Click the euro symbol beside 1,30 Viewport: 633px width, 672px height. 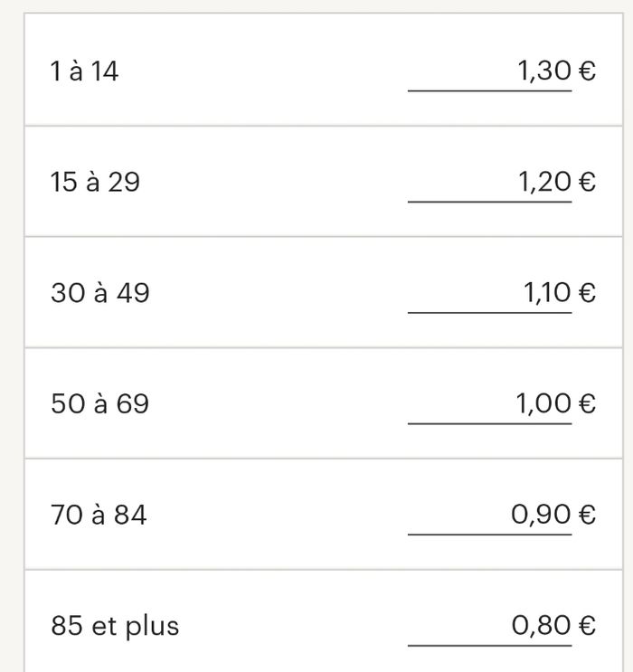point(587,71)
